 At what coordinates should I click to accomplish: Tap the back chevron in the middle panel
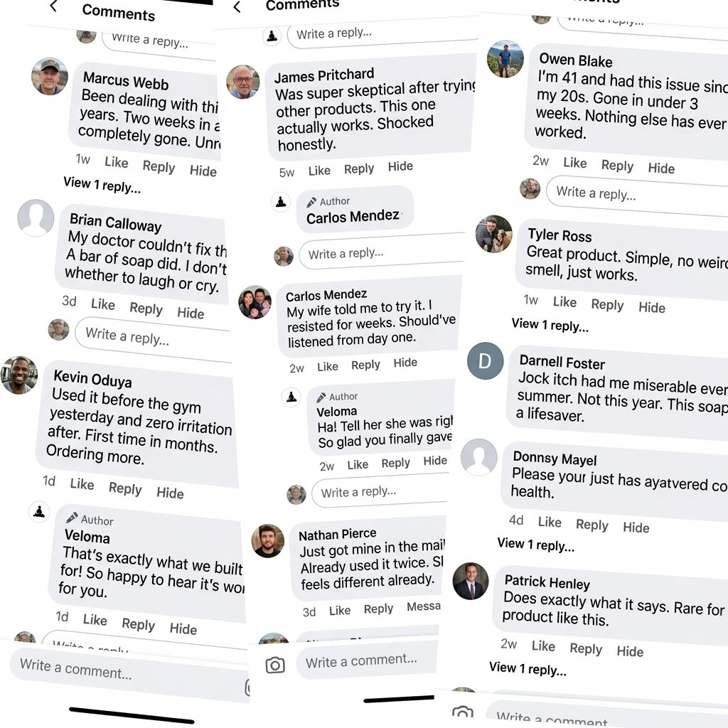click(237, 8)
